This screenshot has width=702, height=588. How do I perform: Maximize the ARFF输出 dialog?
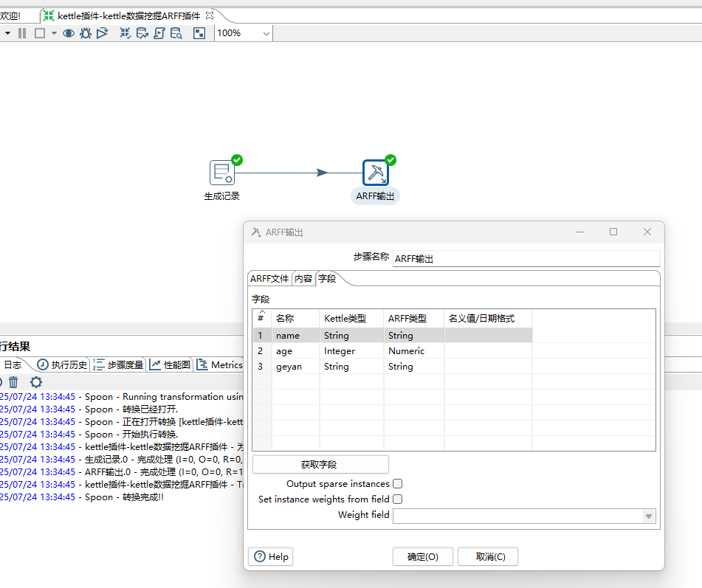(613, 232)
